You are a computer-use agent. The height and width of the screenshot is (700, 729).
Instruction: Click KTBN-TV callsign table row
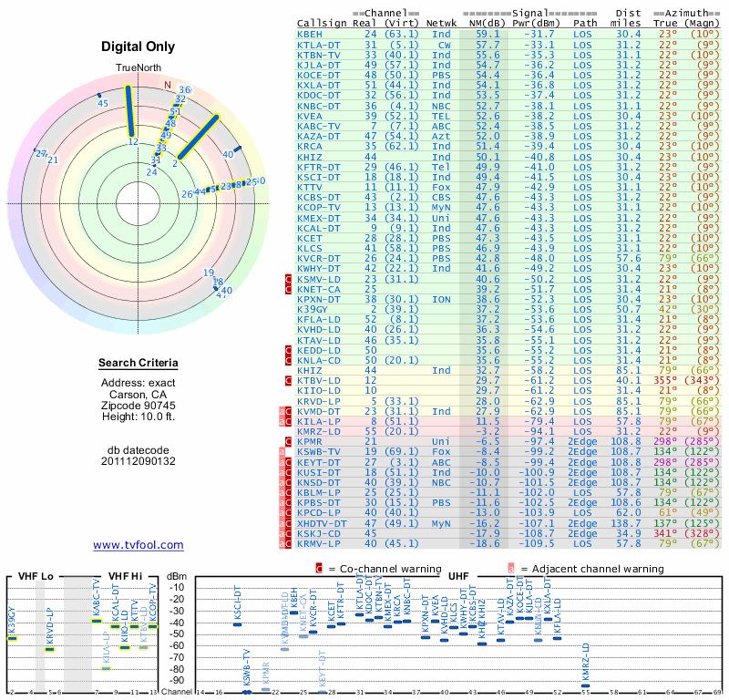(x=318, y=55)
